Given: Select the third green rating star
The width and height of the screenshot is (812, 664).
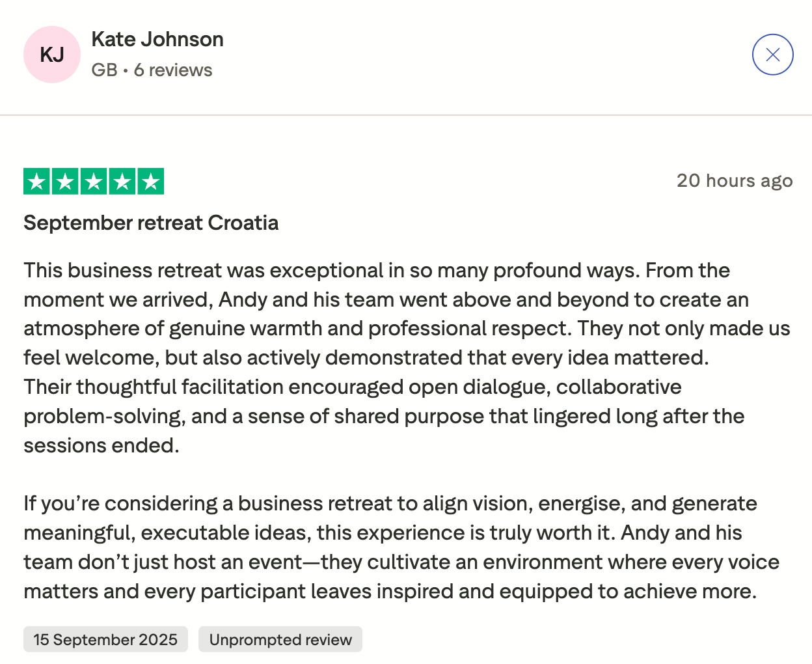Looking at the screenshot, I should [94, 182].
